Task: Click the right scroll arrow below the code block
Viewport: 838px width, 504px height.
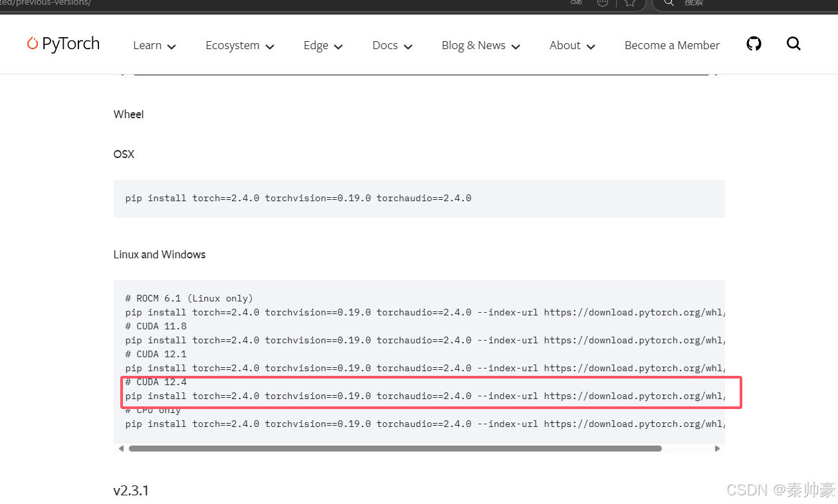Action: [x=717, y=448]
